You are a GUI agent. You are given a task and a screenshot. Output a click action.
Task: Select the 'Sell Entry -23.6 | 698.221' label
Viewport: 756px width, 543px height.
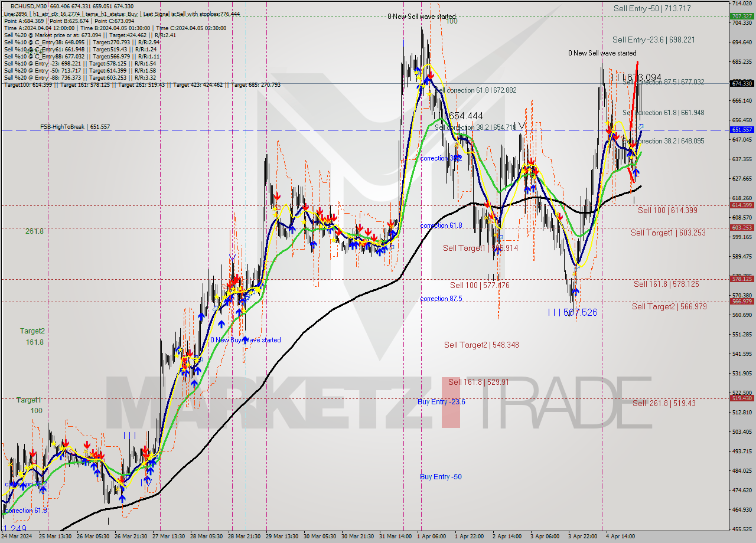tap(653, 40)
